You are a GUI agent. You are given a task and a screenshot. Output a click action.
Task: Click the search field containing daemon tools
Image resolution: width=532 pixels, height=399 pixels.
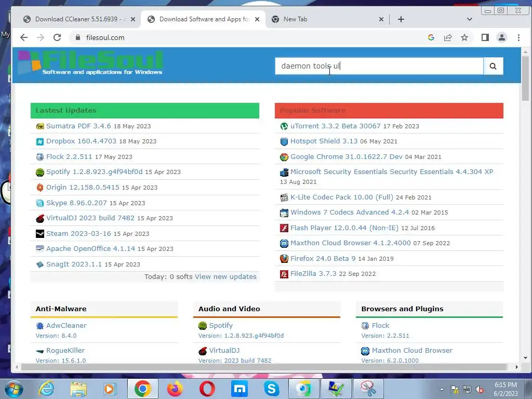coord(379,66)
